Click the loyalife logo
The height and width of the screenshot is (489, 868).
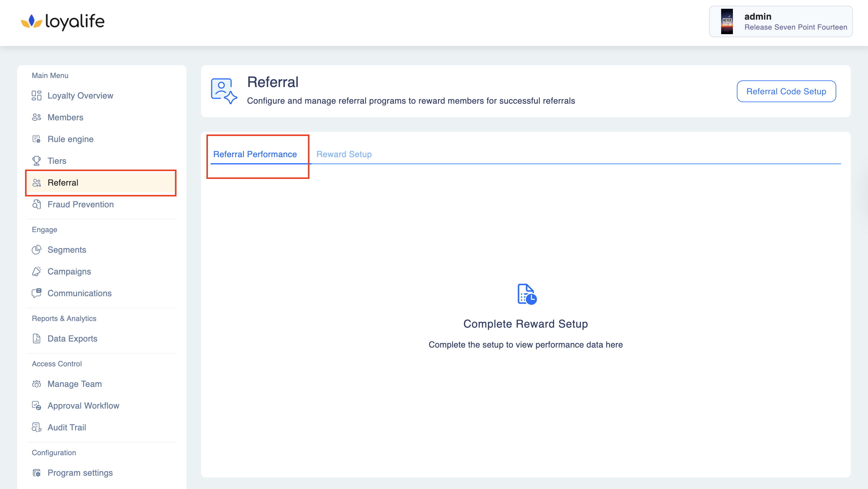(x=63, y=21)
